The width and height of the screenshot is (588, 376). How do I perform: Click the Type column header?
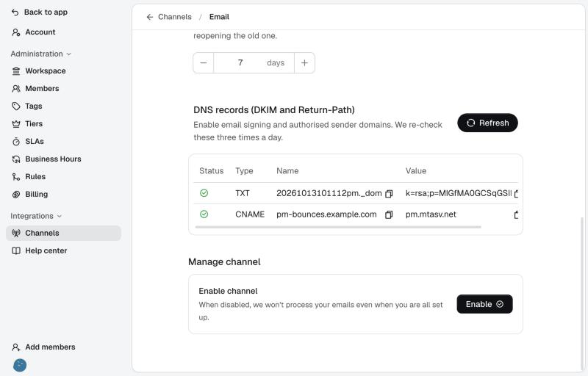click(244, 171)
